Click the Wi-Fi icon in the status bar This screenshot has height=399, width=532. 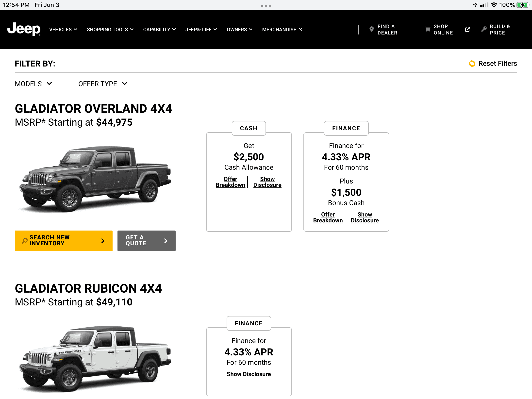point(494,5)
